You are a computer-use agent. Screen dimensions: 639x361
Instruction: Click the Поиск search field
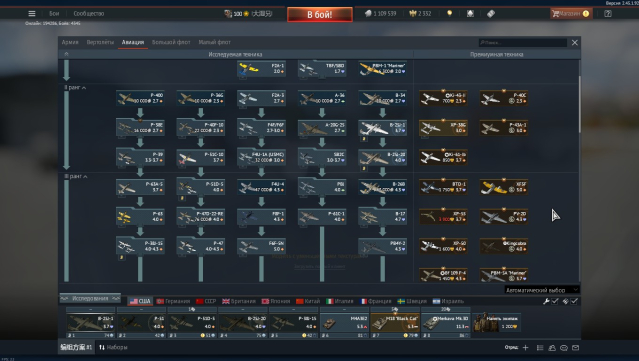pyautogui.click(x=522, y=42)
